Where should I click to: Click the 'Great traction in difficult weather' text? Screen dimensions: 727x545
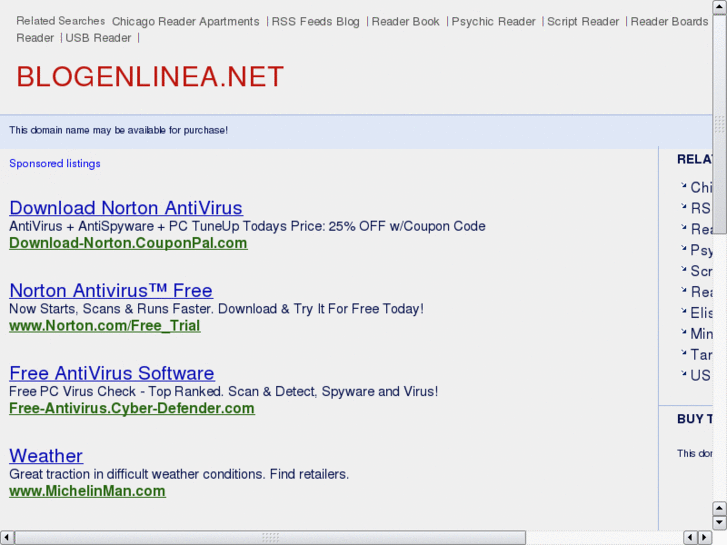coord(179,474)
